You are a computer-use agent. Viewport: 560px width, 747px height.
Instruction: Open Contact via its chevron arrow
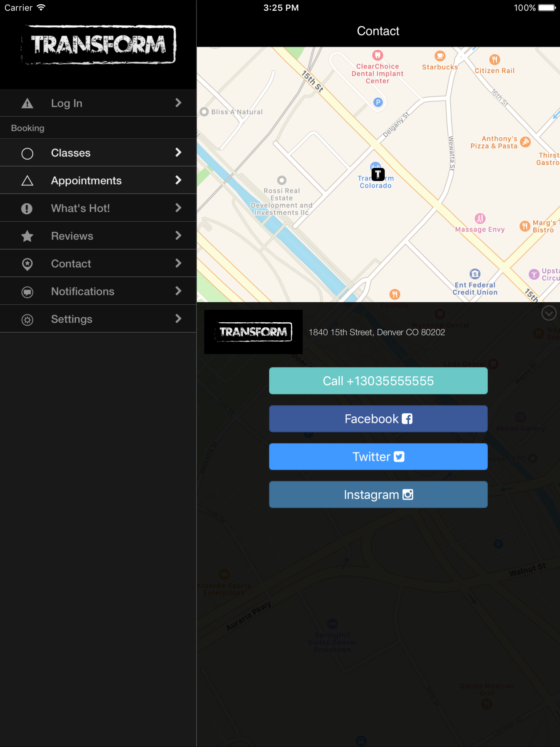click(178, 263)
